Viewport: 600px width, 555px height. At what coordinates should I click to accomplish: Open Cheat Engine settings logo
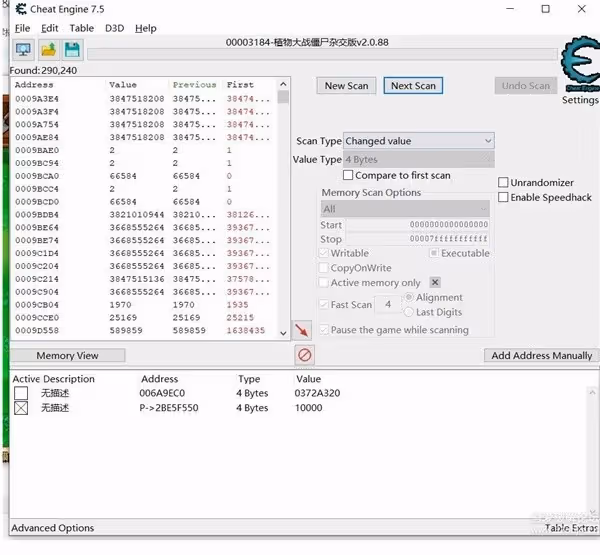(580, 65)
